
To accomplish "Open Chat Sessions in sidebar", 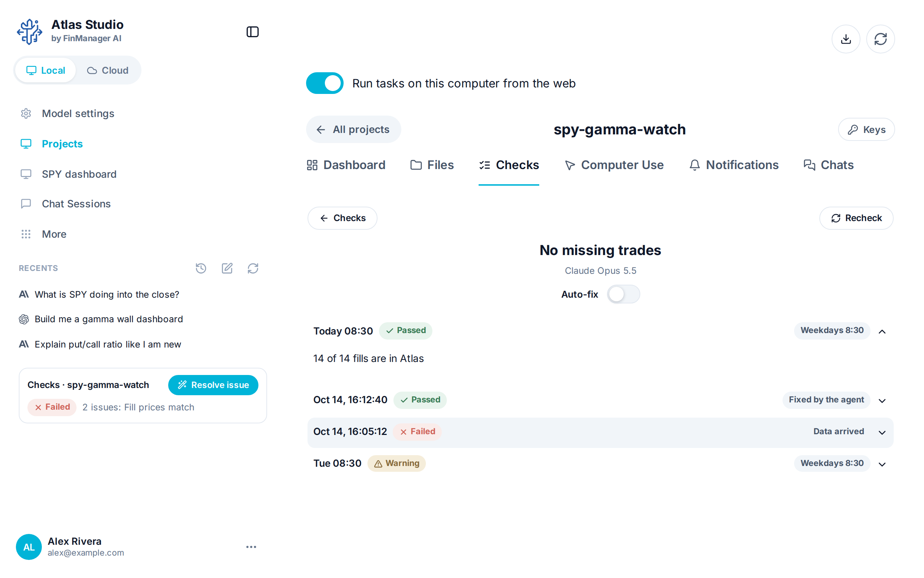I will (x=66, y=204).
